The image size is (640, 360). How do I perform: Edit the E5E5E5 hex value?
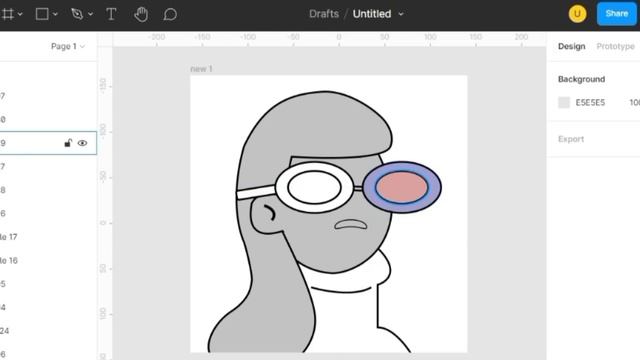590,102
